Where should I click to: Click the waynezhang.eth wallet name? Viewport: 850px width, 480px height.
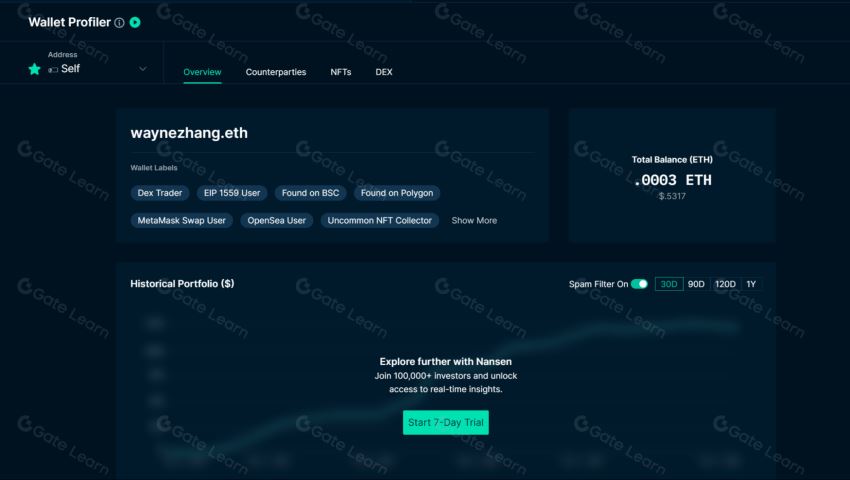pos(189,133)
